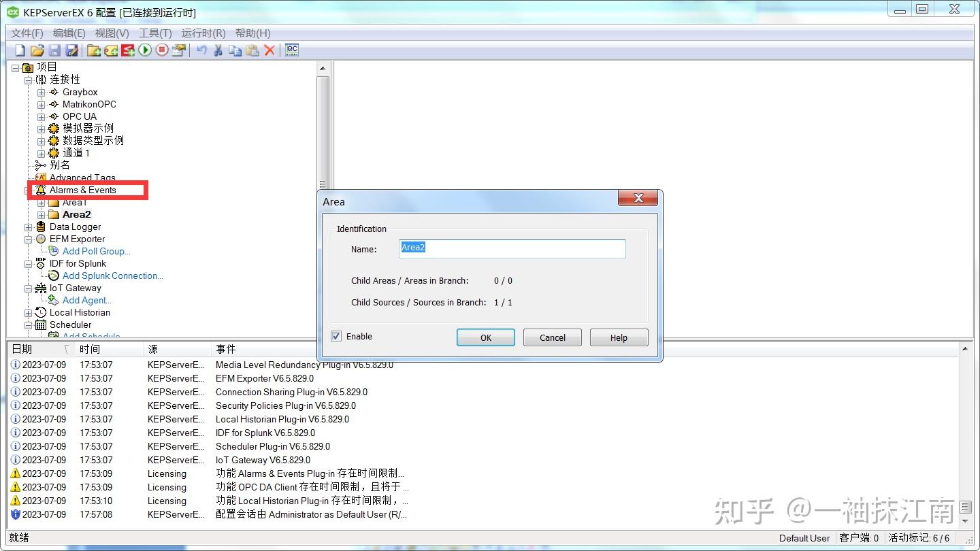Click the Add Agent... link
This screenshot has width=980, height=551.
coord(87,300)
